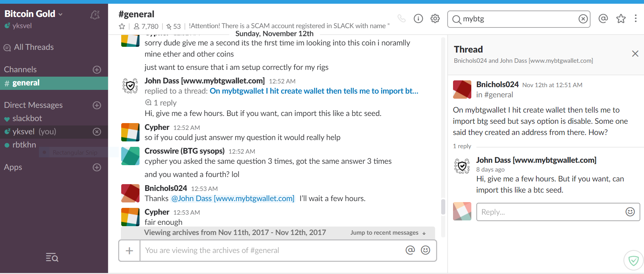Click Bnichols024 name on the 12:53 AM message
This screenshot has width=644, height=274.
pos(166,188)
